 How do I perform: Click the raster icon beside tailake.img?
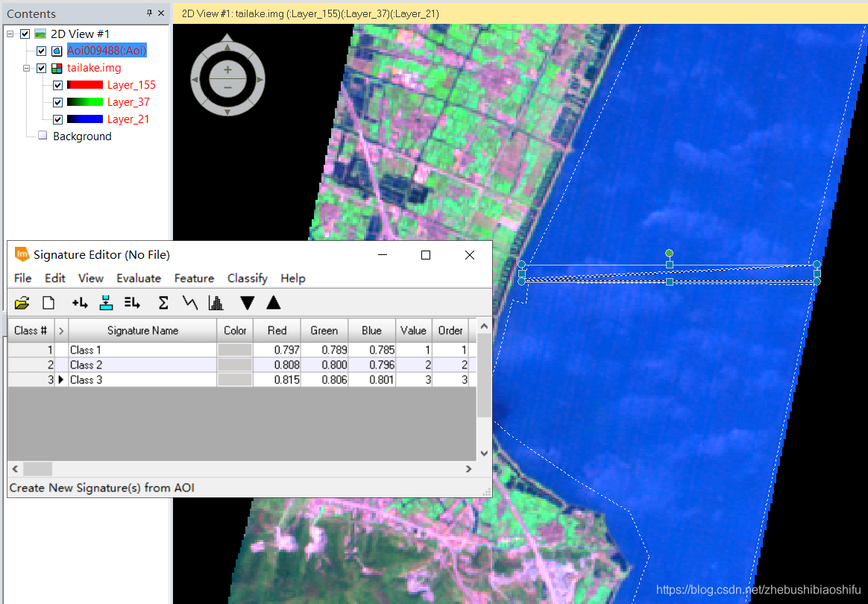[57, 68]
